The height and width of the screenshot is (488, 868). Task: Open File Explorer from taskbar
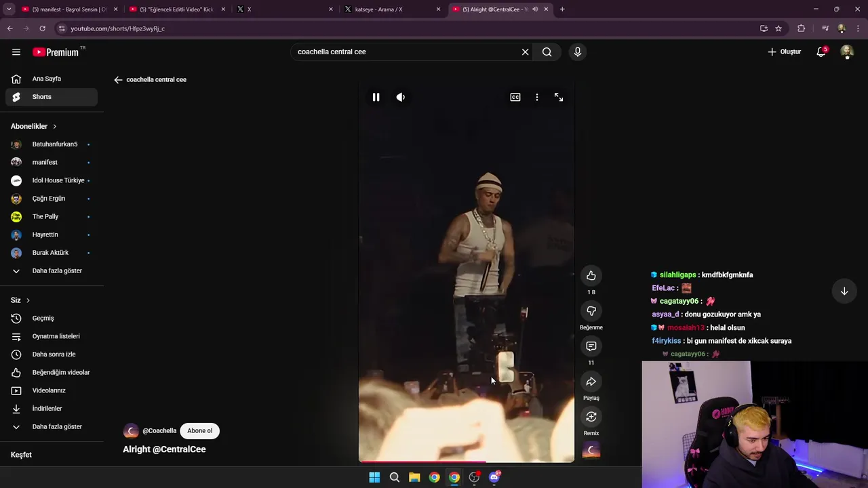coord(414,477)
